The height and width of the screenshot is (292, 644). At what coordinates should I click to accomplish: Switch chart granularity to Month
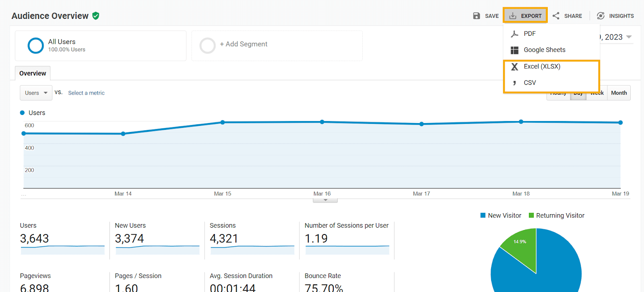coord(619,93)
